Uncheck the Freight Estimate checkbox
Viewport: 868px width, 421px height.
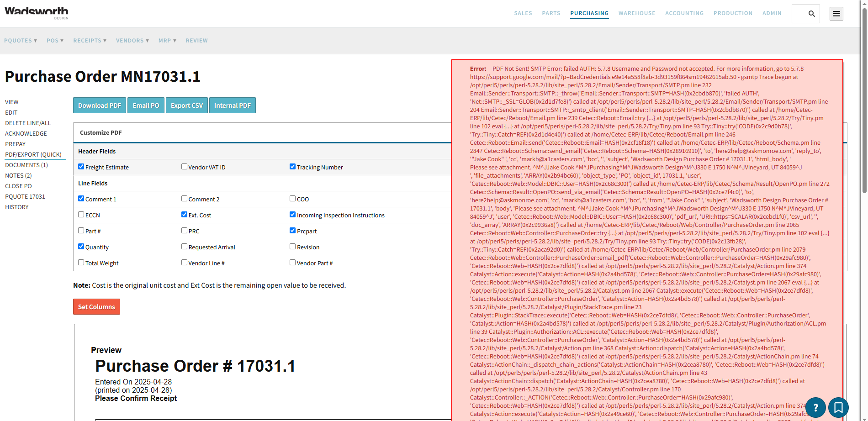(81, 167)
